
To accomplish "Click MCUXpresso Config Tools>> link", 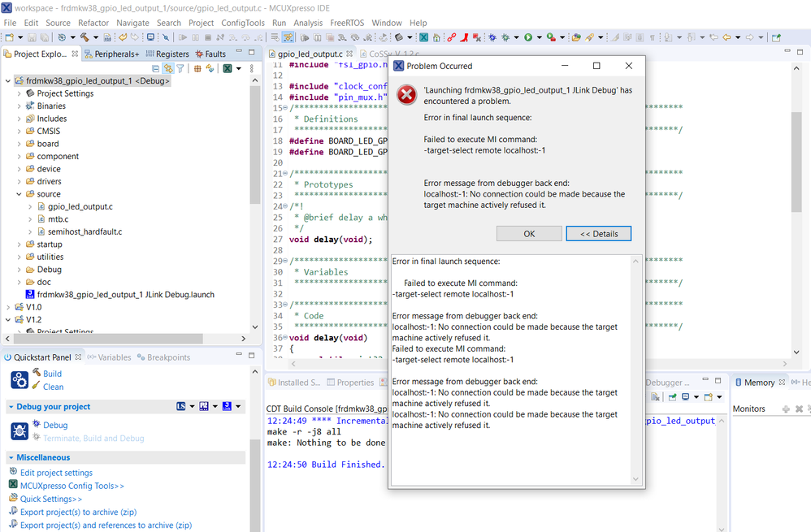I will click(x=72, y=486).
